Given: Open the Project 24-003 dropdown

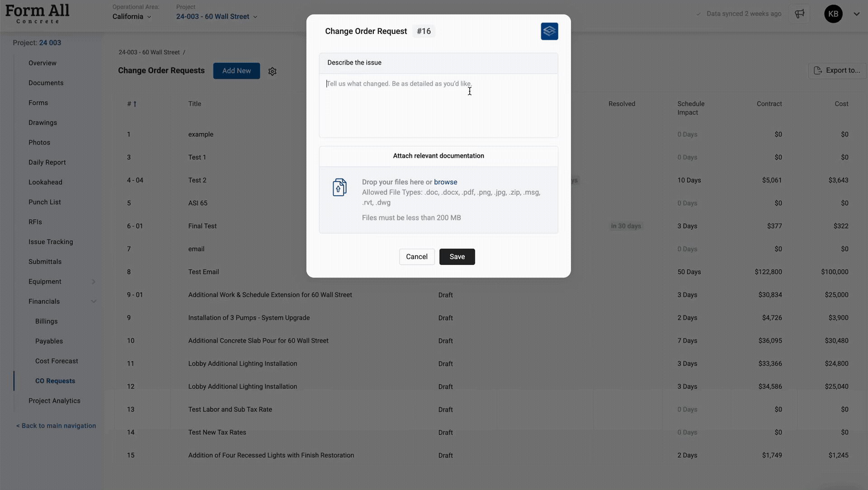Looking at the screenshot, I should point(217,17).
